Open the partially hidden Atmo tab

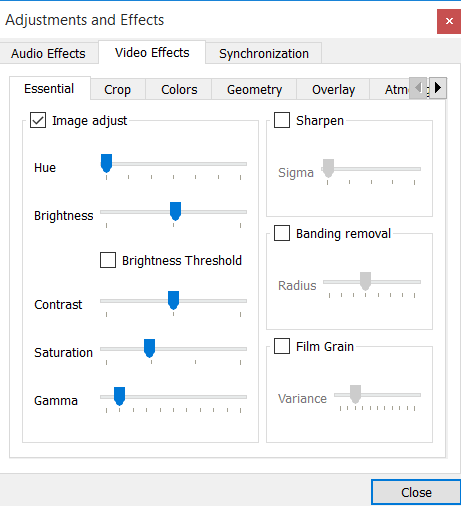click(x=390, y=89)
